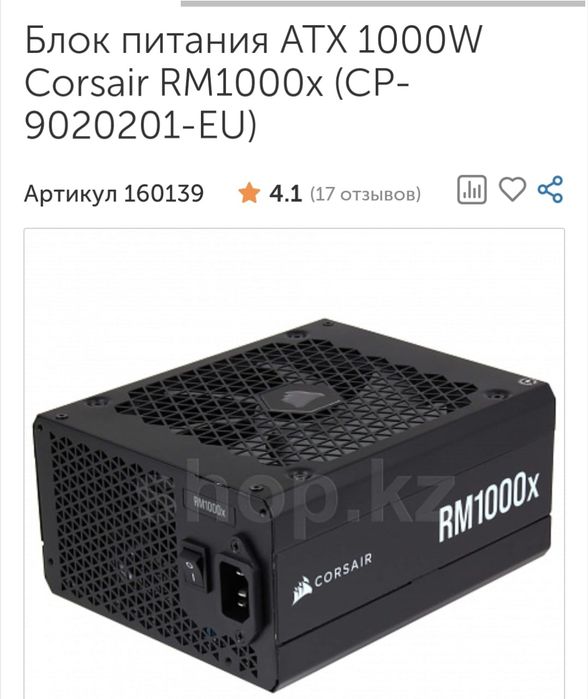Click the orange star rating icon
This screenshot has width=588, height=699.
click(249, 193)
